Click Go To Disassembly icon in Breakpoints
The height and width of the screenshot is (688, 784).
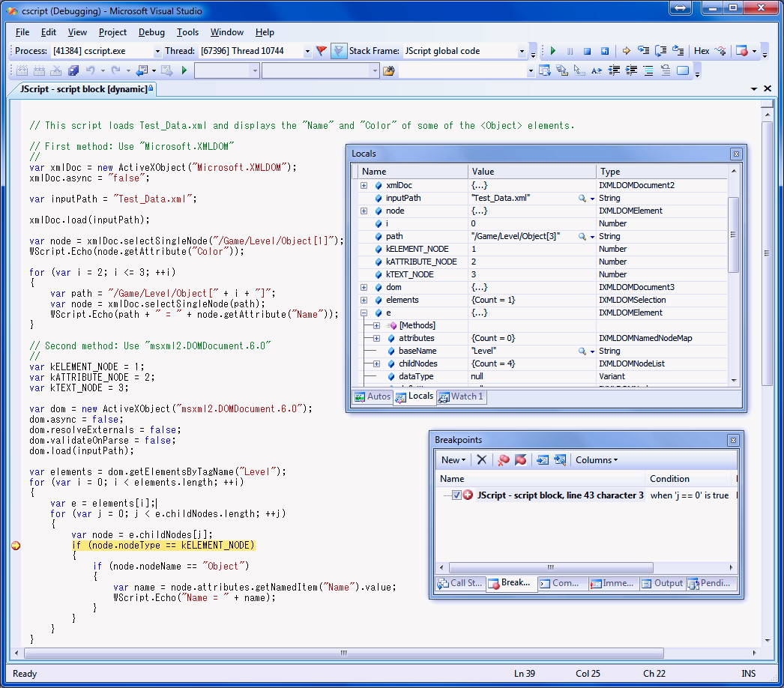coord(560,459)
